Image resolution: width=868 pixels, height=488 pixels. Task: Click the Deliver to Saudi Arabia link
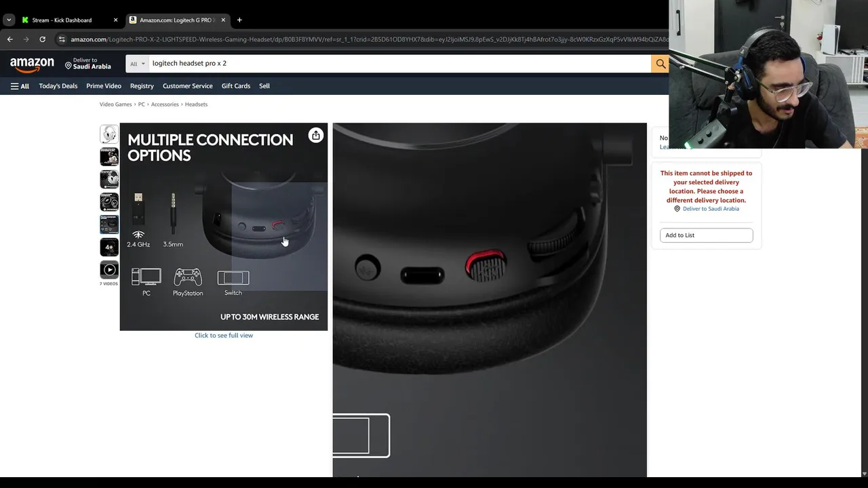pyautogui.click(x=711, y=209)
